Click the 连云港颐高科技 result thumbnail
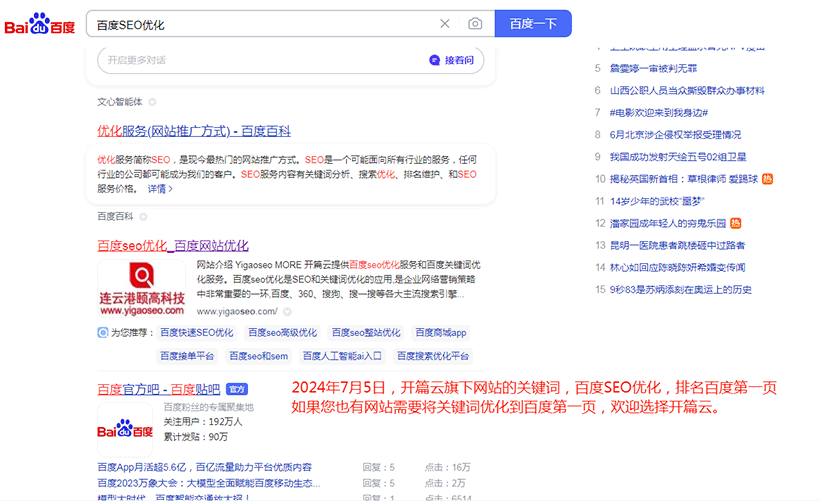 click(x=141, y=288)
